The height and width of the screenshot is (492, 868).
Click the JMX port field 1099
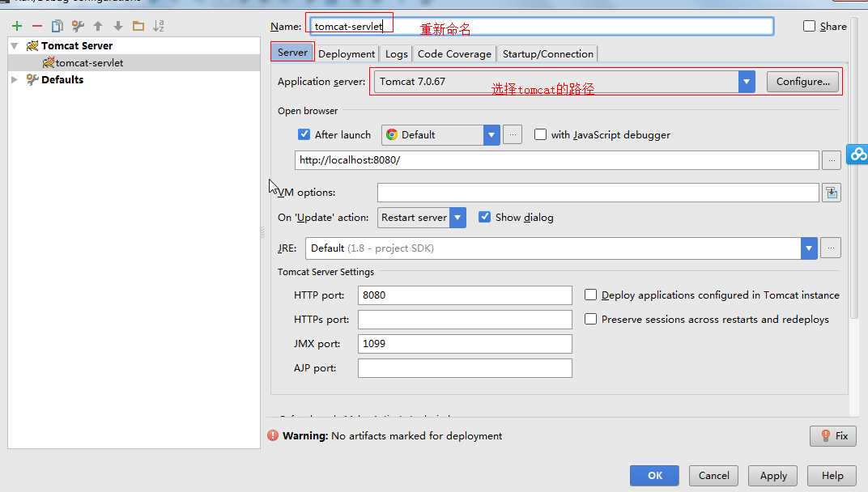click(x=465, y=344)
